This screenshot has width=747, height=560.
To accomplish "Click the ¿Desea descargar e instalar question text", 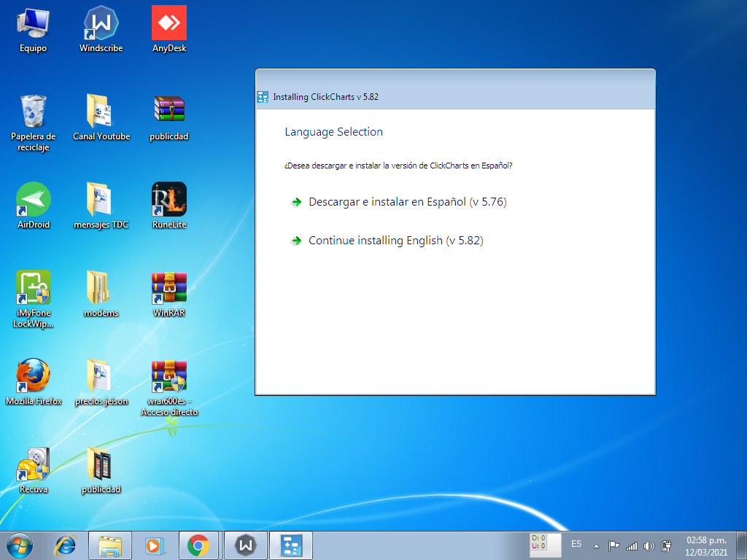I will click(398, 166).
